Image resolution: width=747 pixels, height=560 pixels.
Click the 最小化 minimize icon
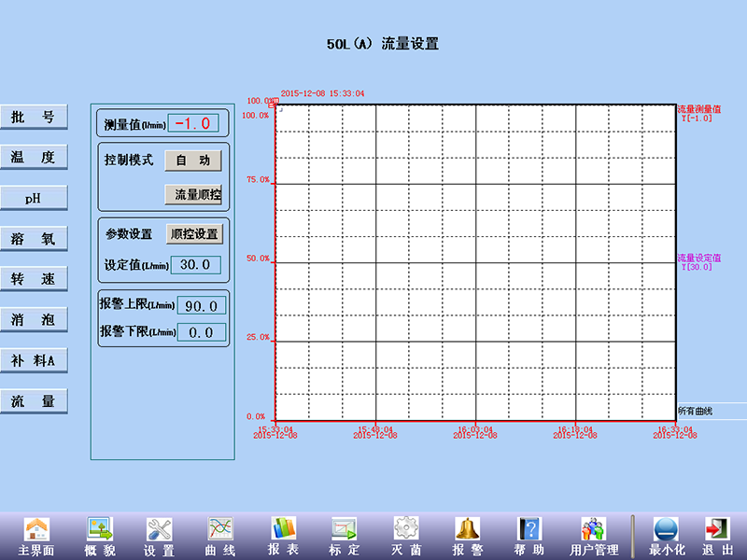666,529
